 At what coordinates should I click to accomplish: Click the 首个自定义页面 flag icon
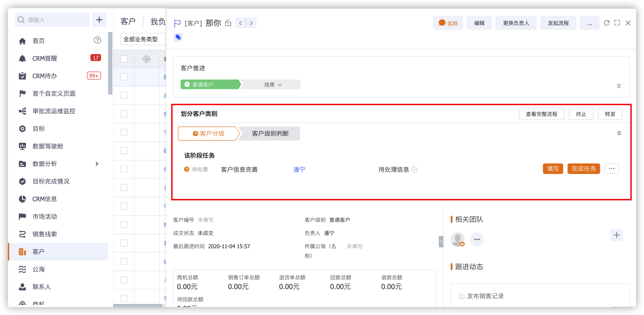[22, 93]
